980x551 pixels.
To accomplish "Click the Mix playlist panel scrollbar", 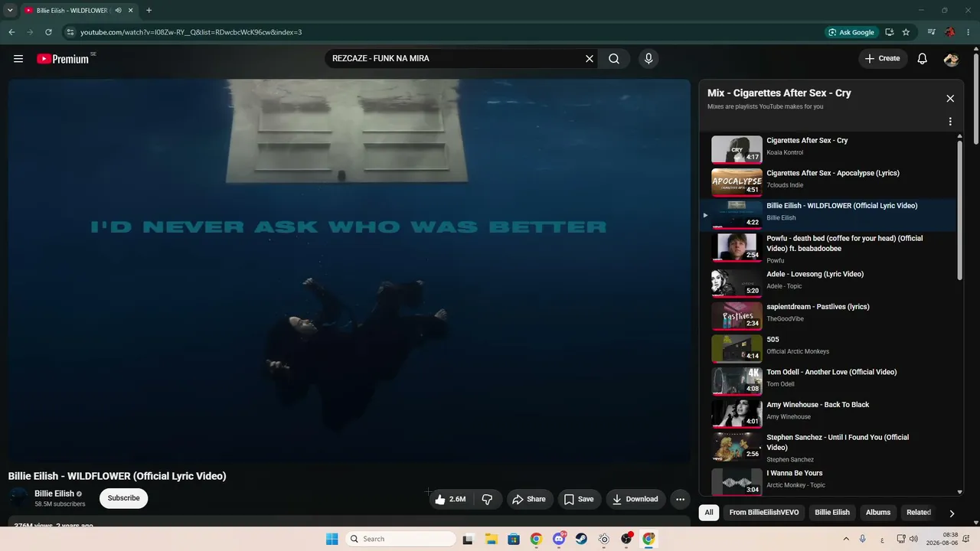I will [960, 210].
